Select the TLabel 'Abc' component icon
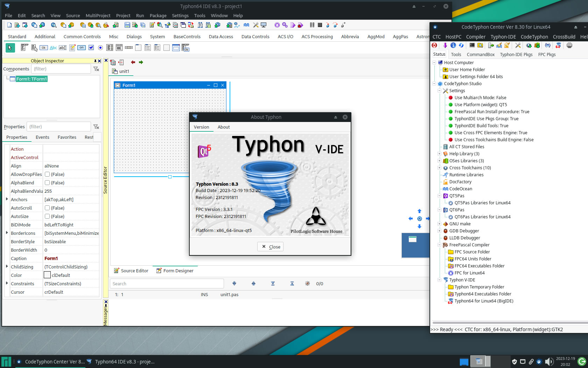588x368 pixels. [x=53, y=48]
